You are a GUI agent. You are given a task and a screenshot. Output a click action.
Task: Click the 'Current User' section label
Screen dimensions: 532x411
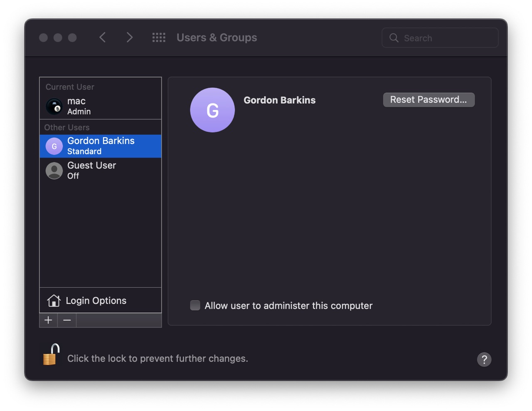pyautogui.click(x=70, y=87)
